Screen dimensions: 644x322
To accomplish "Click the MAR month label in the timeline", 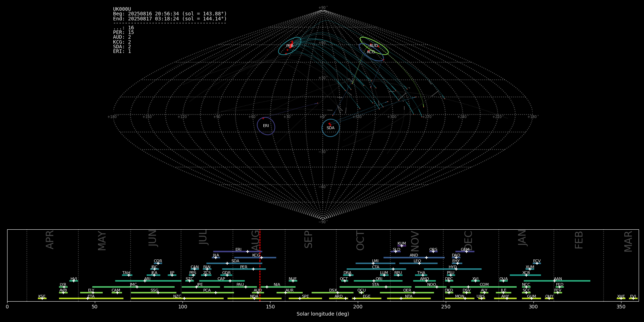I will (x=628, y=241).
